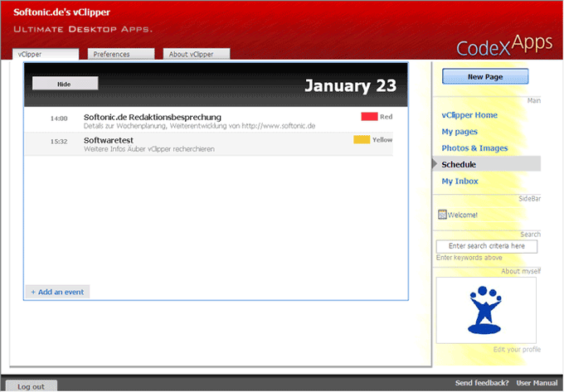Open the Softwaretest event
This screenshot has height=392, width=564.
pos(109,141)
